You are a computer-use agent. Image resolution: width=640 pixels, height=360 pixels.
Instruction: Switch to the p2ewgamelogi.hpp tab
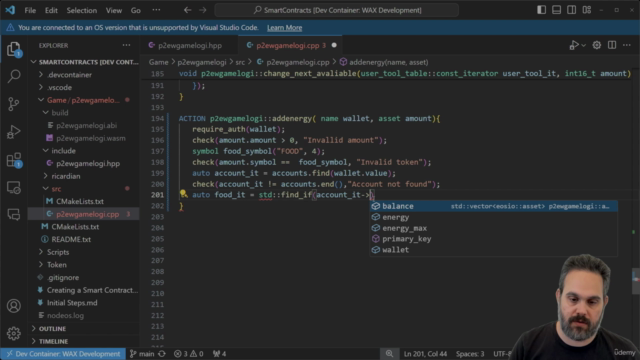[x=189, y=45]
